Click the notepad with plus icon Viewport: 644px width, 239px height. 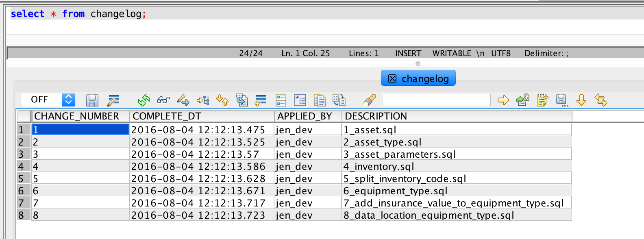click(x=542, y=100)
